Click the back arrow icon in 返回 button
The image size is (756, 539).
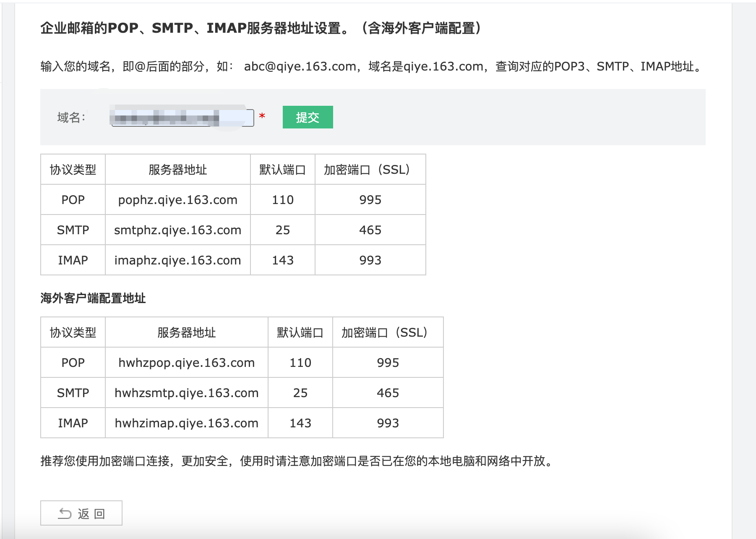tap(65, 513)
